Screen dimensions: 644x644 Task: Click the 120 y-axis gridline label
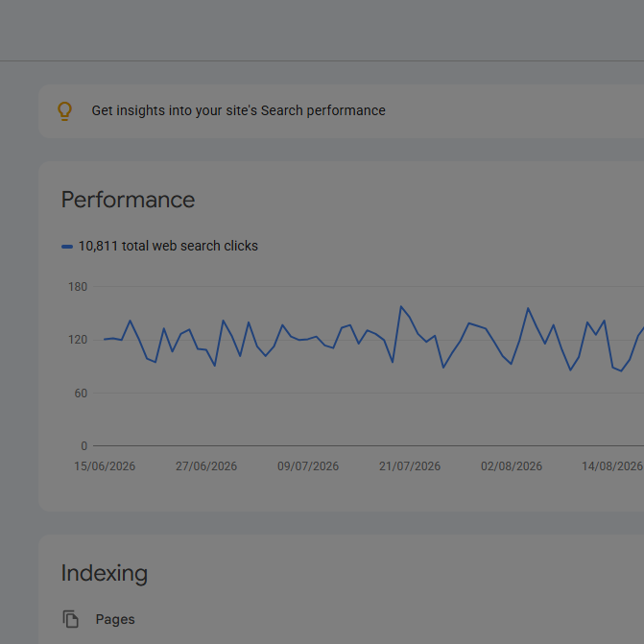[78, 340]
